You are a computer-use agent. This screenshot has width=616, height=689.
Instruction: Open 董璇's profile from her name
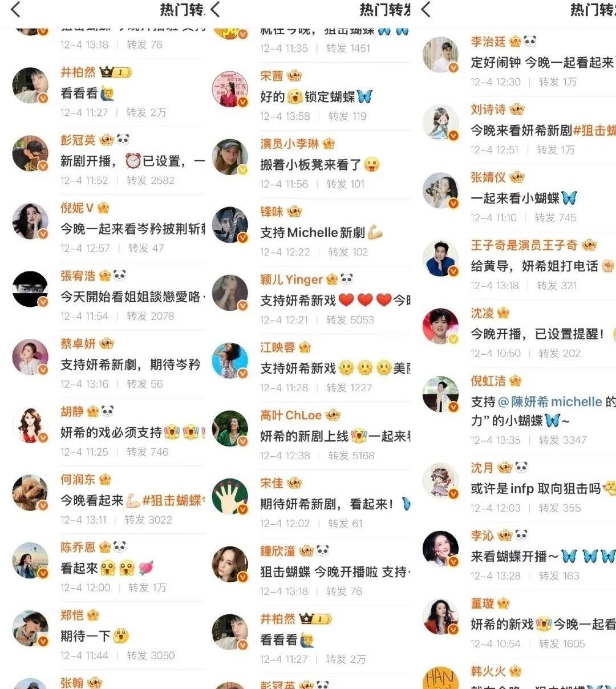point(483,603)
